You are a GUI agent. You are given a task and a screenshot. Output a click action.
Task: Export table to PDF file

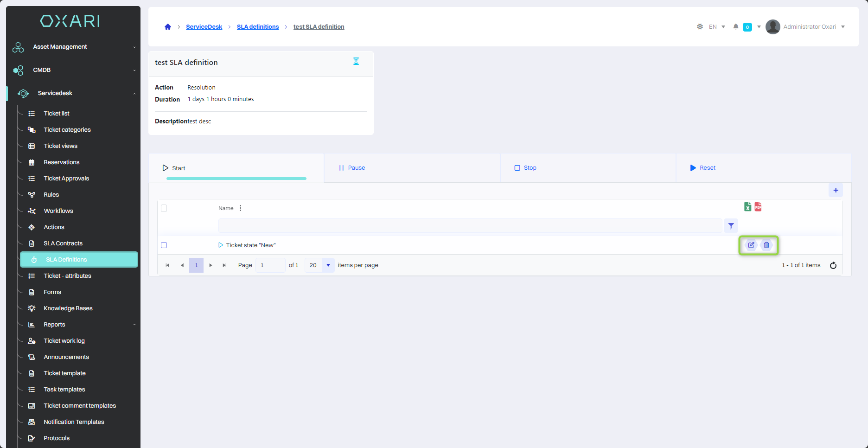point(758,207)
